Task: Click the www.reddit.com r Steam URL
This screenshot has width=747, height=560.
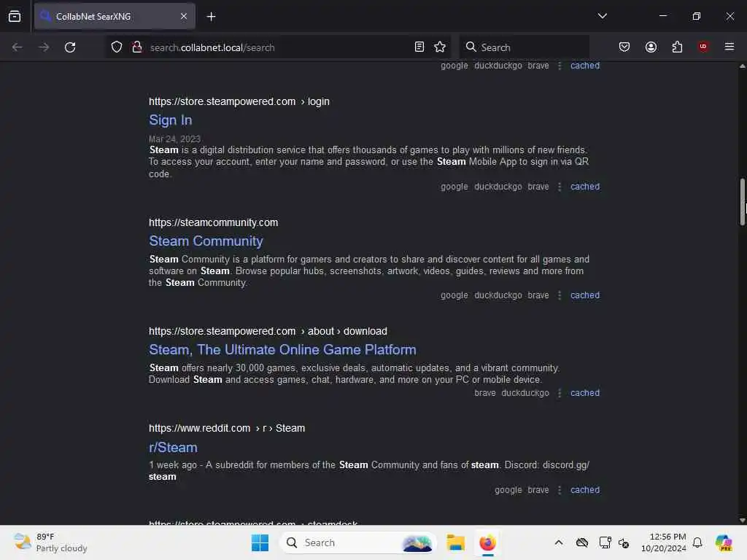Action: [227, 428]
